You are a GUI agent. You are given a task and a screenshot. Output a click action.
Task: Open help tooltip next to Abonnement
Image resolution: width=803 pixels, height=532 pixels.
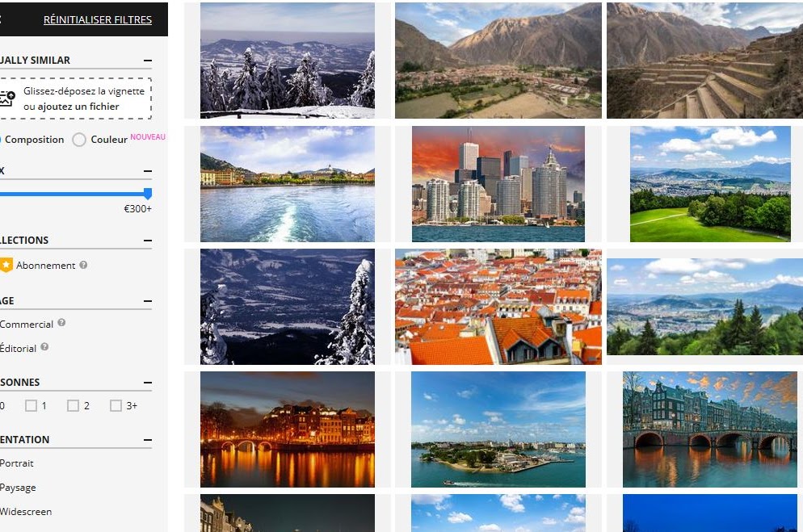pyautogui.click(x=83, y=265)
